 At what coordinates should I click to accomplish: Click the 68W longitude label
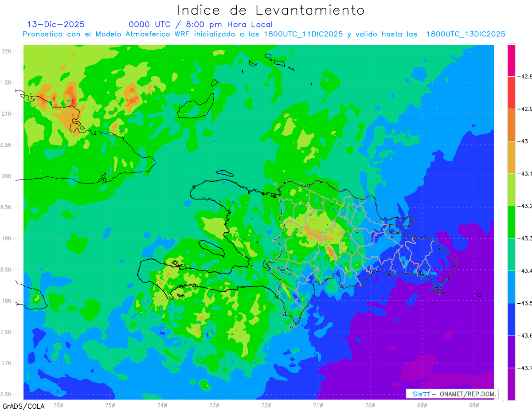coord(473,405)
